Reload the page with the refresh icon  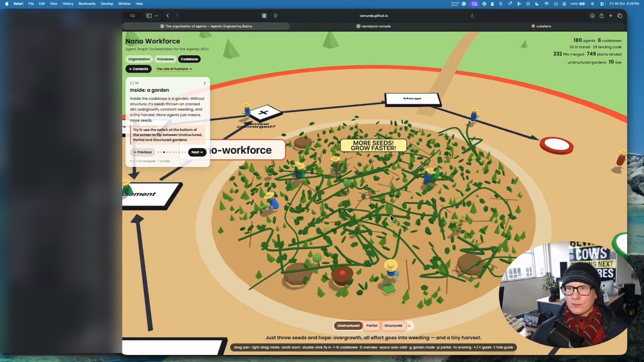tap(472, 16)
